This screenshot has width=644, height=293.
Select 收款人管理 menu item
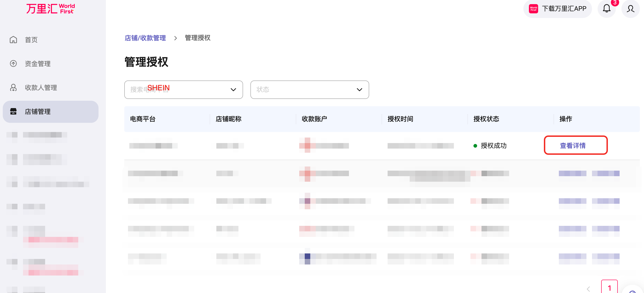tap(41, 88)
